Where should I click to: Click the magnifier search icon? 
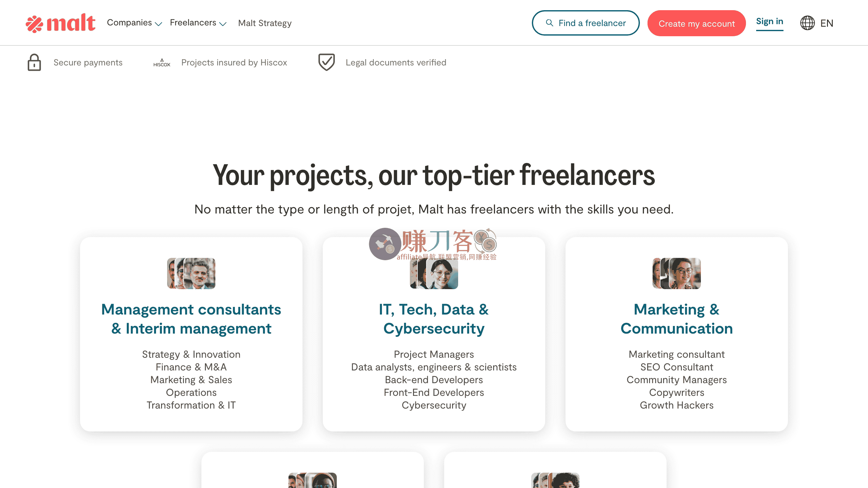click(549, 23)
